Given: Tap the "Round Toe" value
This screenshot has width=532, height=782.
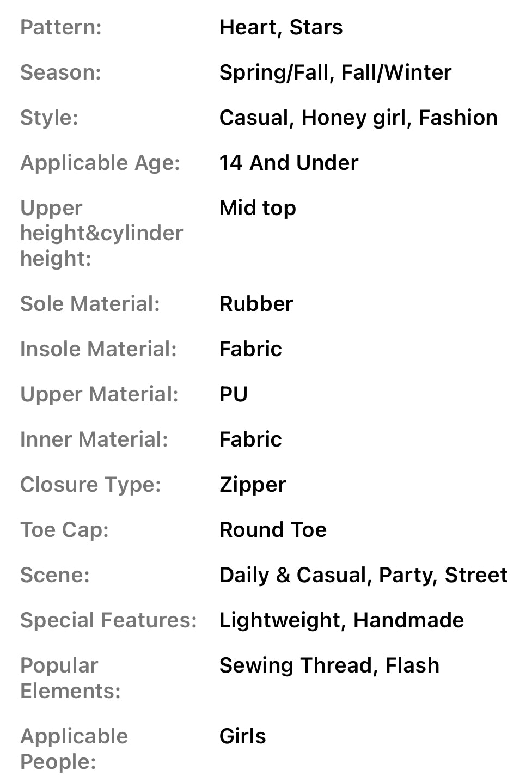Looking at the screenshot, I should (273, 530).
